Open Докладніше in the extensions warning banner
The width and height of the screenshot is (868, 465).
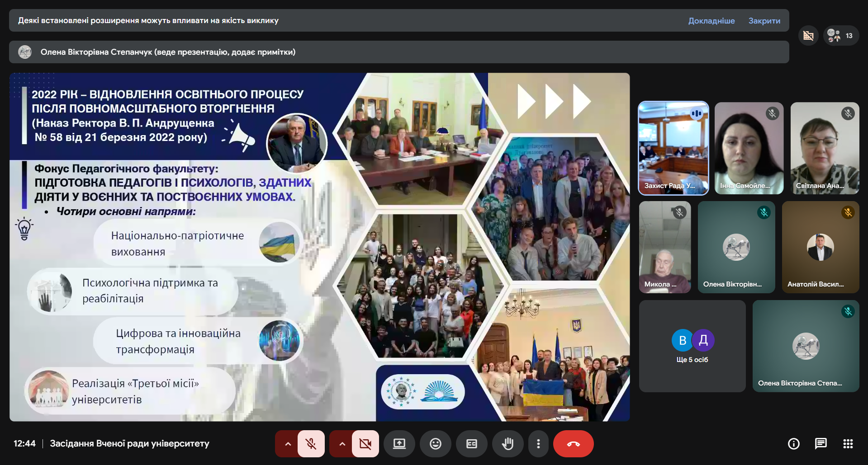[711, 20]
